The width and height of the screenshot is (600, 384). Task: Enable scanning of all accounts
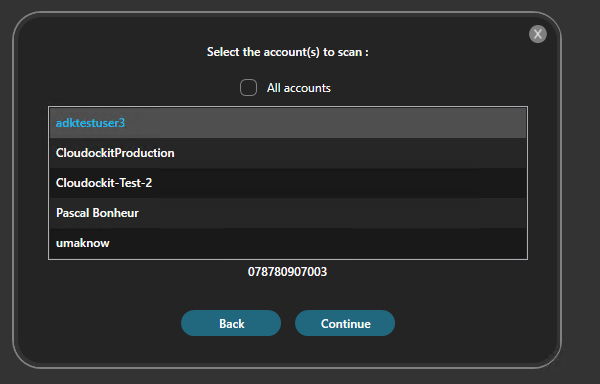(248, 88)
